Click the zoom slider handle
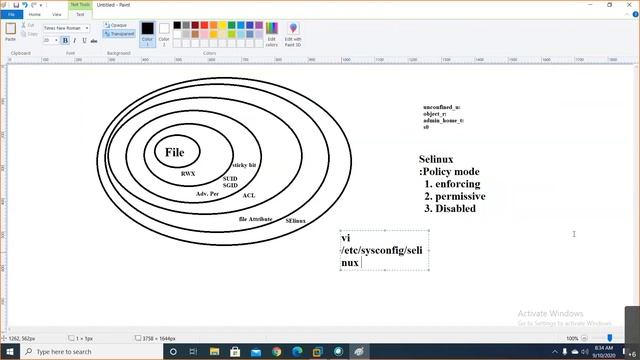The width and height of the screenshot is (640, 360). pos(609,338)
